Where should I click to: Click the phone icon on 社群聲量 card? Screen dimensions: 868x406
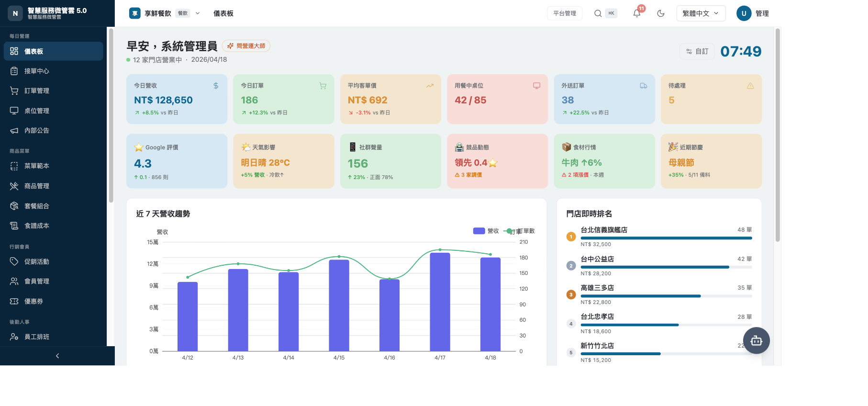[x=353, y=147]
